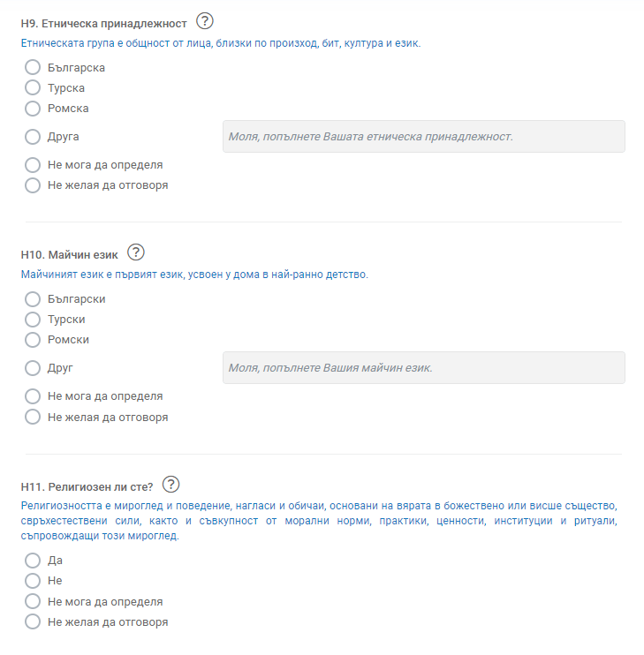The width and height of the screenshot is (644, 655).
Task: Show help for Н11 Религиозен ли сте?
Action: click(x=170, y=485)
